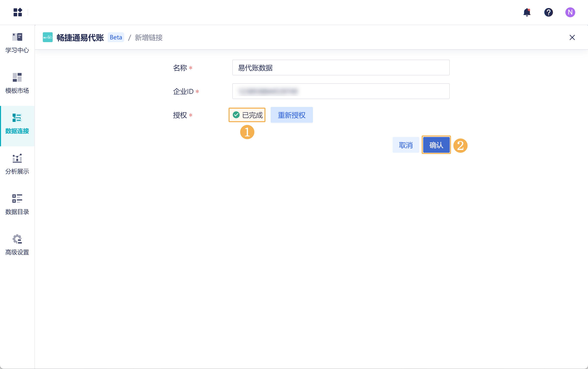Click the 重新授权 button

(292, 115)
